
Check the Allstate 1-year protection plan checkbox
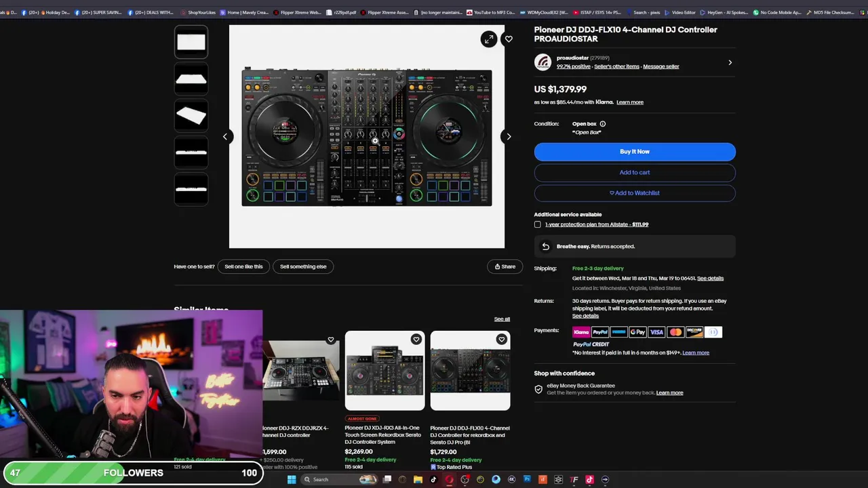(538, 224)
